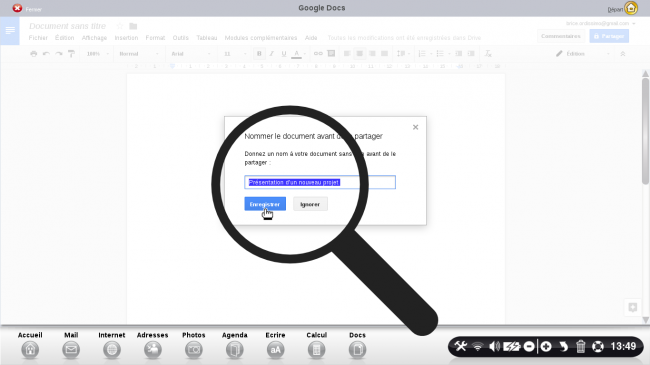Click the numbered list toolbar icon
This screenshot has height=365, width=650.
422,54
